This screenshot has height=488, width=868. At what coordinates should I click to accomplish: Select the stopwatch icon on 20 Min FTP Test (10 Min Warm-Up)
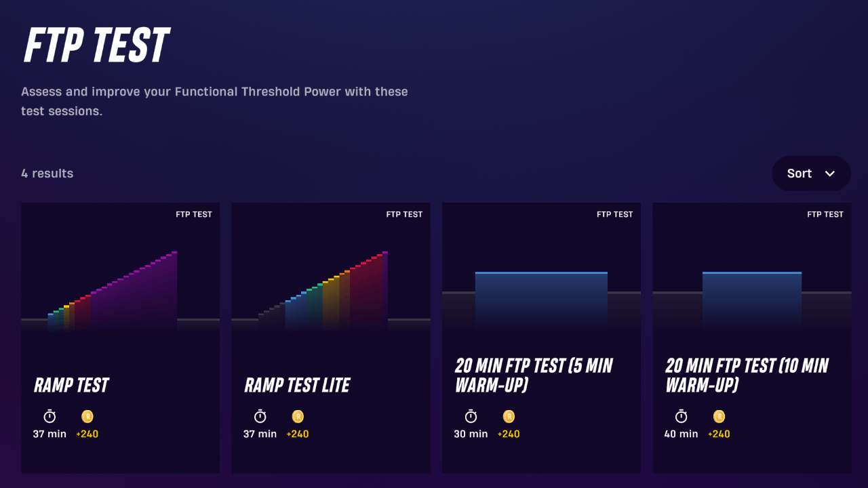[681, 416]
